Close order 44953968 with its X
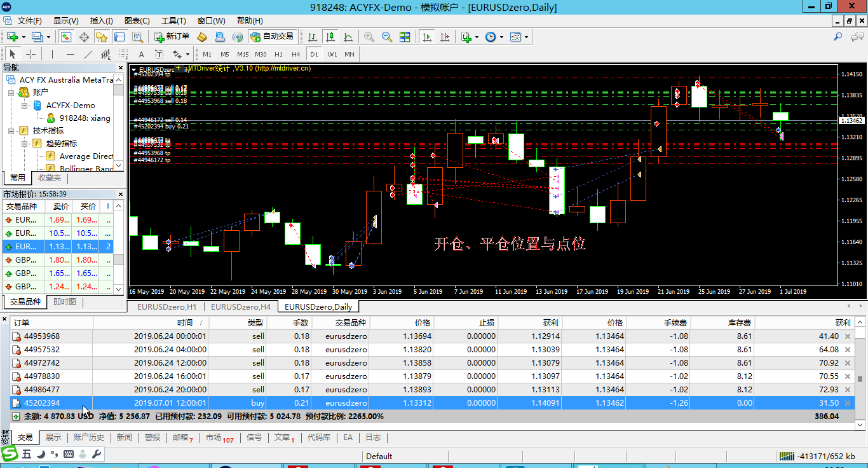This screenshot has width=868, height=468. coord(847,336)
